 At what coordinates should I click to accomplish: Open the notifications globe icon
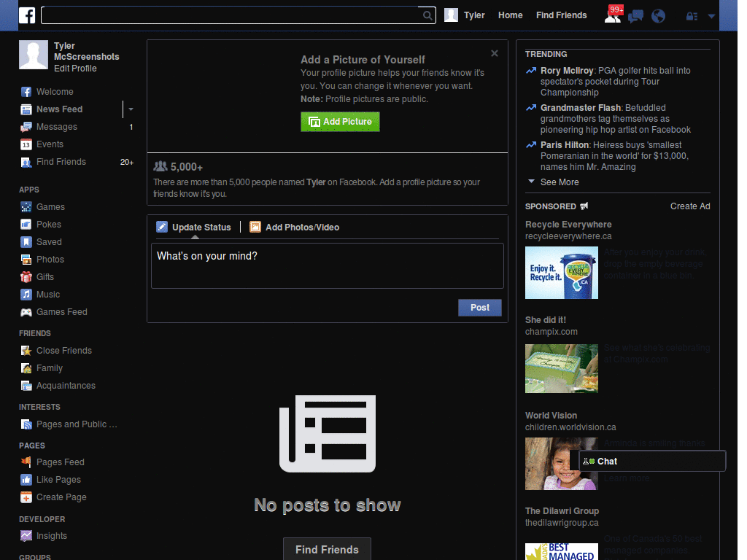pos(659,16)
